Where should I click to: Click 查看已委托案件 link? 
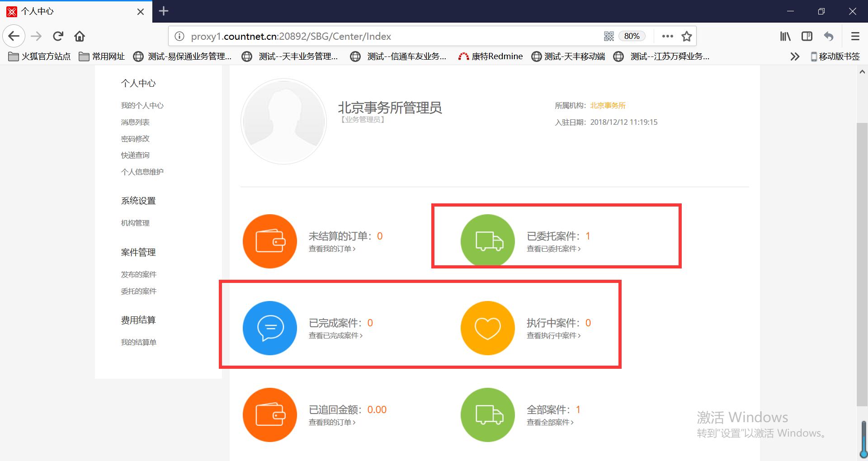pyautogui.click(x=554, y=249)
